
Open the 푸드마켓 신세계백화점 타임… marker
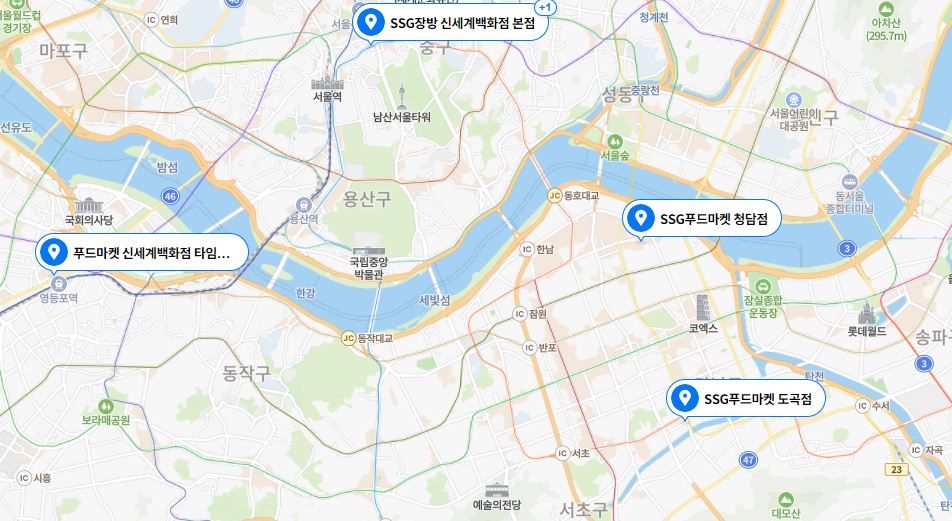(x=142, y=252)
